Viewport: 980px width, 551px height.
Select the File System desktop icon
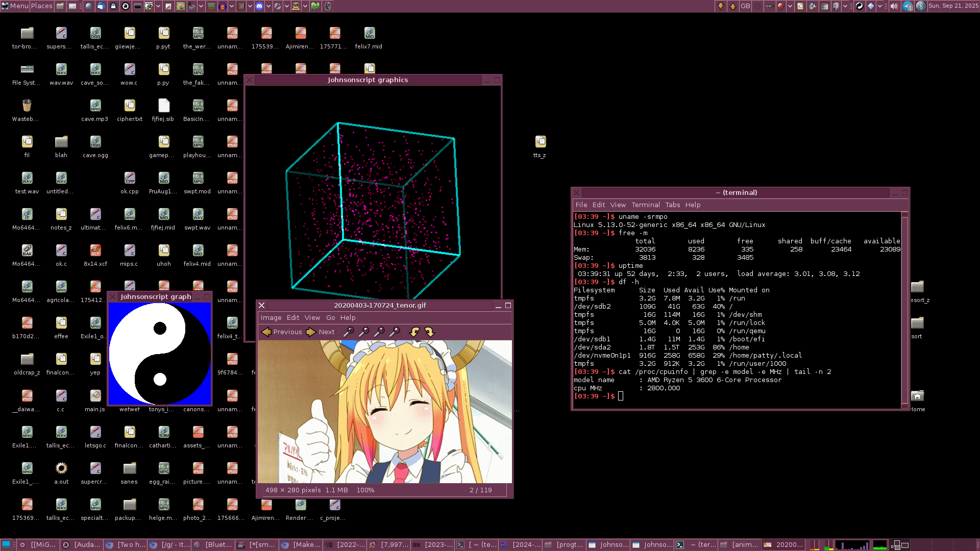tap(27, 74)
